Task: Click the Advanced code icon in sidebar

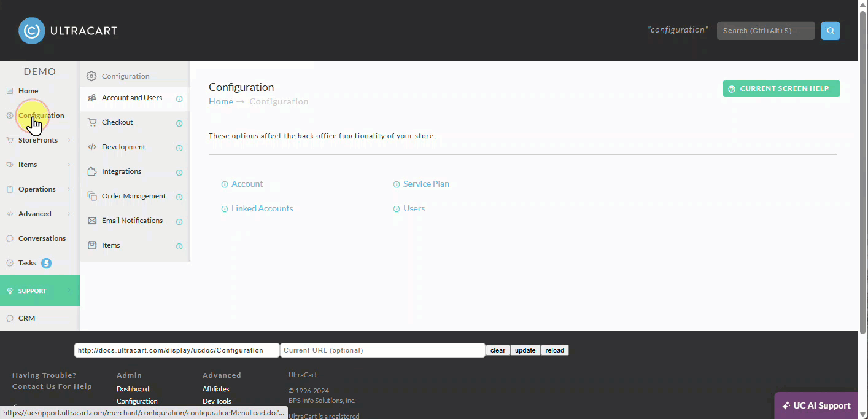Action: point(10,214)
